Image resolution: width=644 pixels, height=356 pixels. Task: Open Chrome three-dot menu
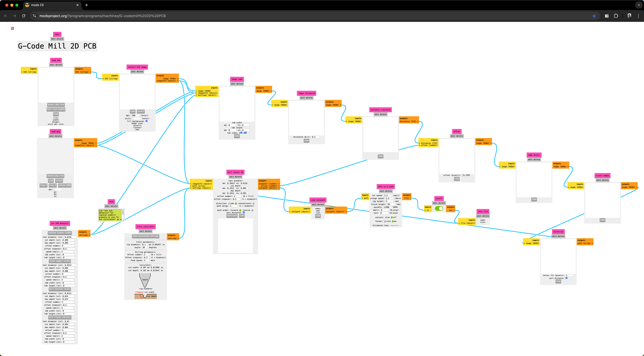point(638,16)
